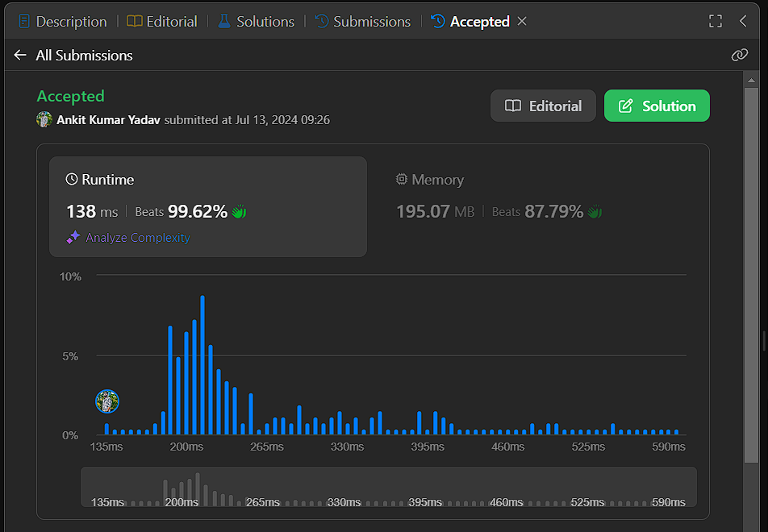Viewport: 768px width, 532px height.
Task: Close the Accepted tab
Action: [x=522, y=22]
